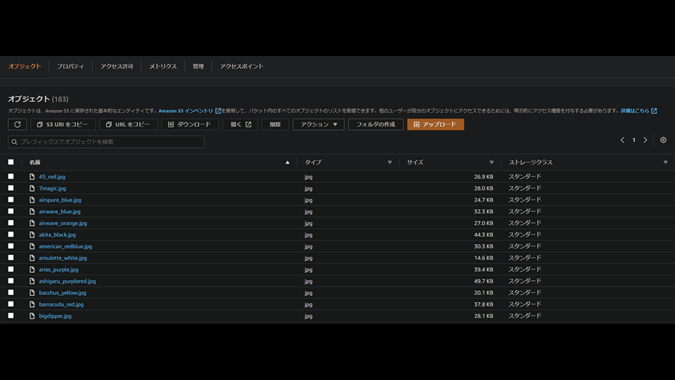Viewport: 675px width, 380px height.
Task: Click the 44.3 KB size cell
Action: pyautogui.click(x=483, y=235)
